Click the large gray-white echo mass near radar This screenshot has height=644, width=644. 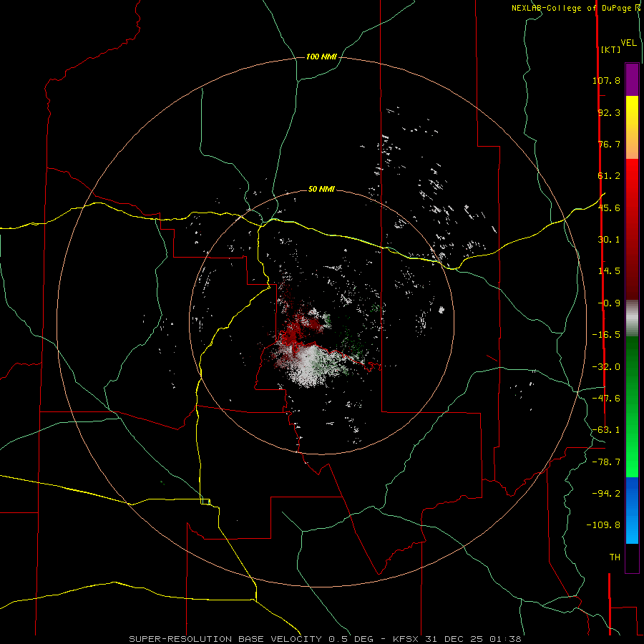pyautogui.click(x=311, y=365)
